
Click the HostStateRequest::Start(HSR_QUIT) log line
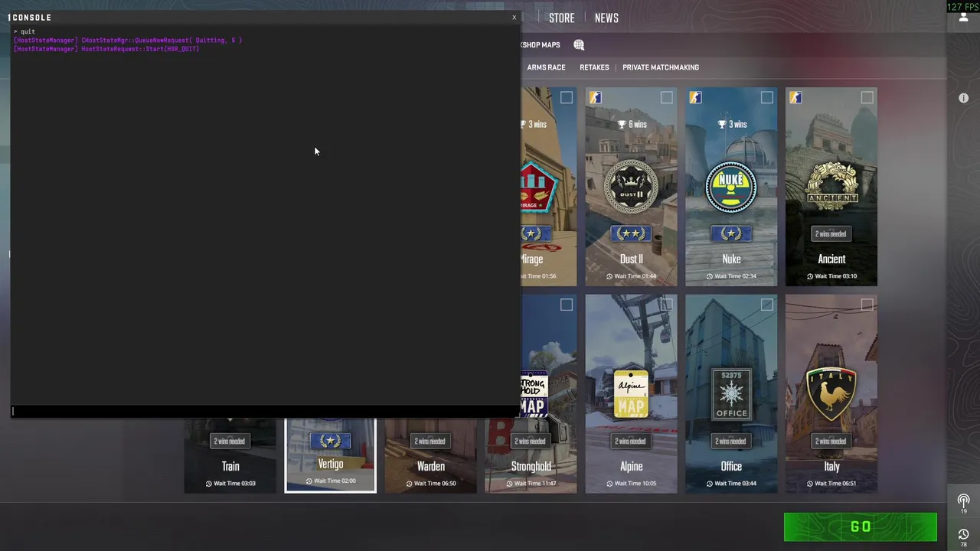click(106, 49)
